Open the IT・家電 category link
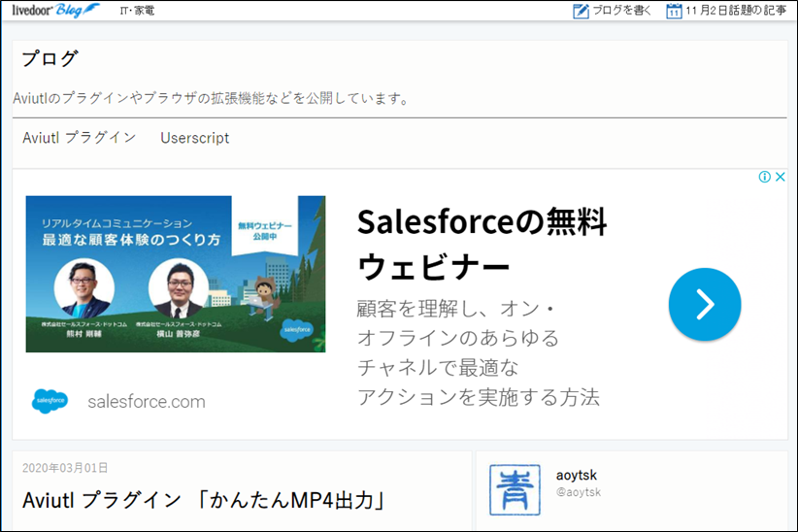The image size is (798, 532). pyautogui.click(x=137, y=11)
